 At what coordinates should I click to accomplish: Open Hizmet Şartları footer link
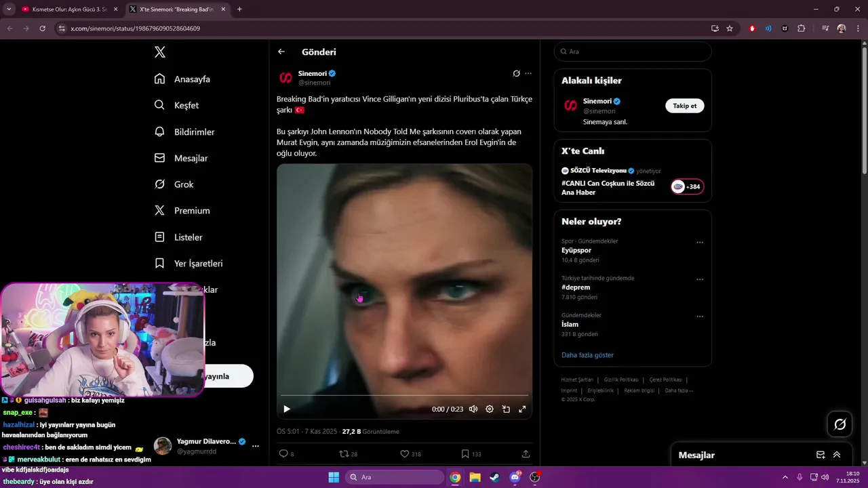click(577, 380)
